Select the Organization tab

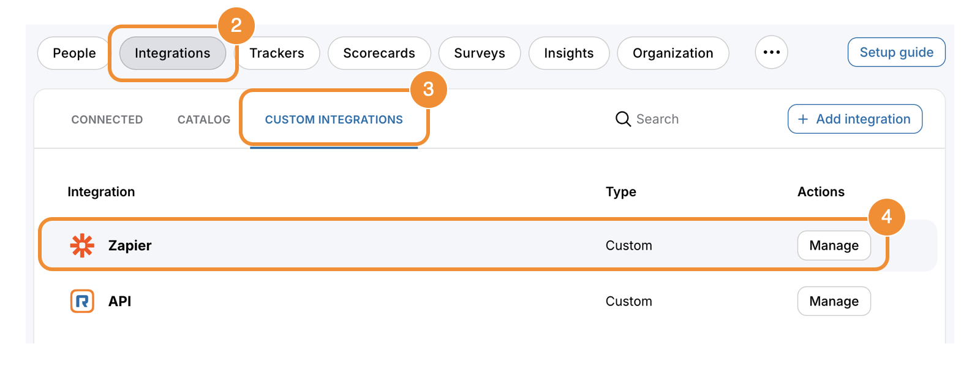[673, 53]
